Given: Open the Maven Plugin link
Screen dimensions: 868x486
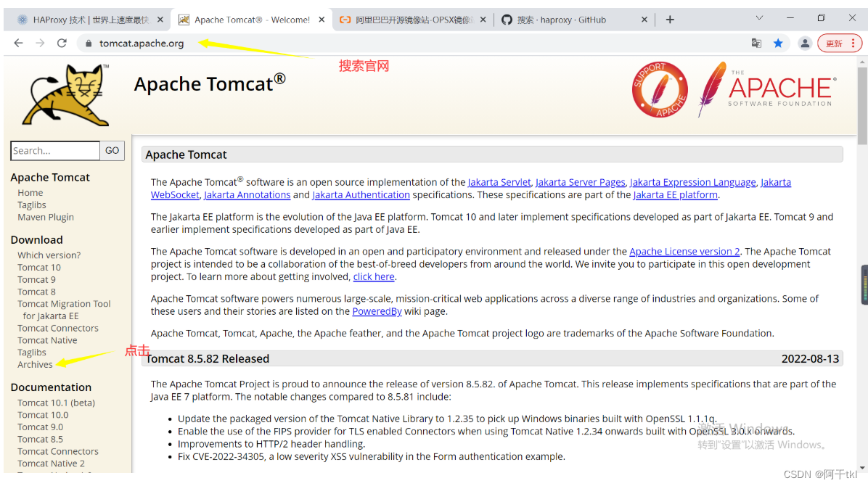Looking at the screenshot, I should [46, 217].
